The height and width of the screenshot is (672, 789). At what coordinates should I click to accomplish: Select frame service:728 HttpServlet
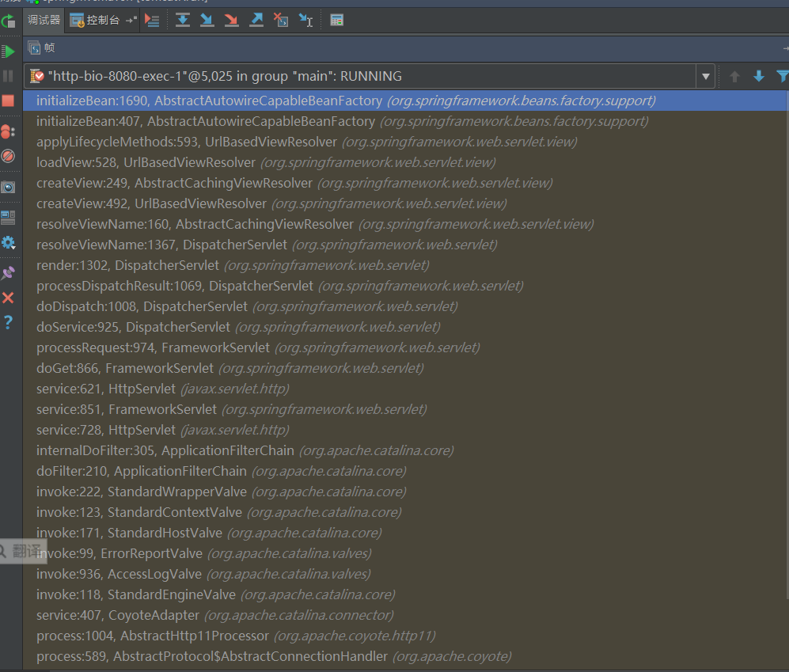(x=404, y=431)
